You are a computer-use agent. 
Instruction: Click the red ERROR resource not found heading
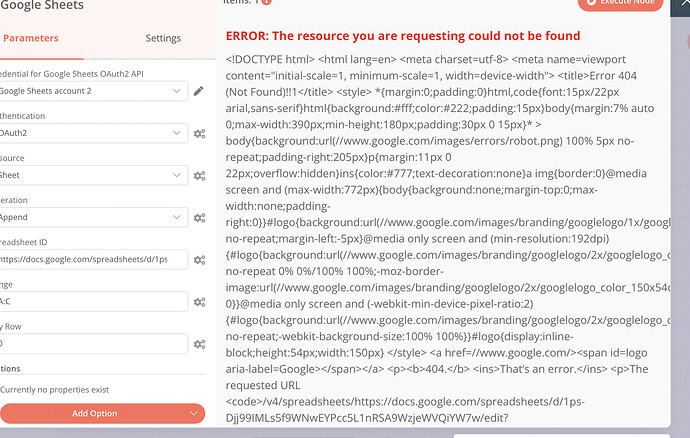[403, 36]
